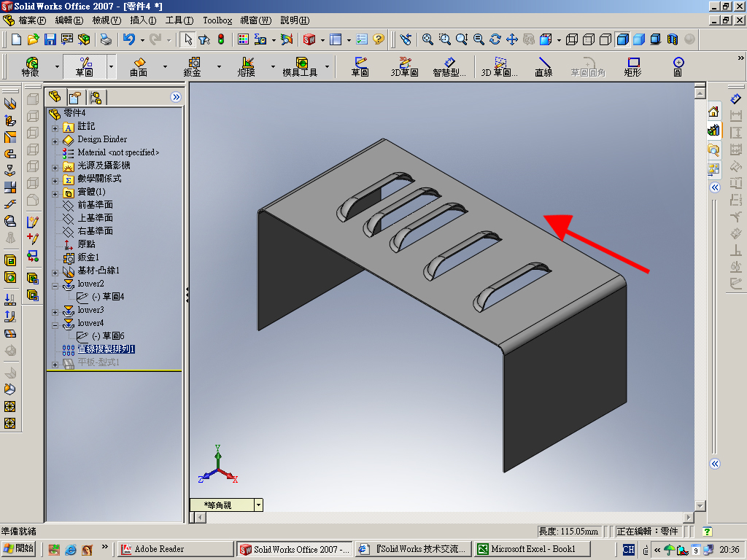747x560 pixels.
Task: Open a file with the folder icon
Action: pos(33,39)
